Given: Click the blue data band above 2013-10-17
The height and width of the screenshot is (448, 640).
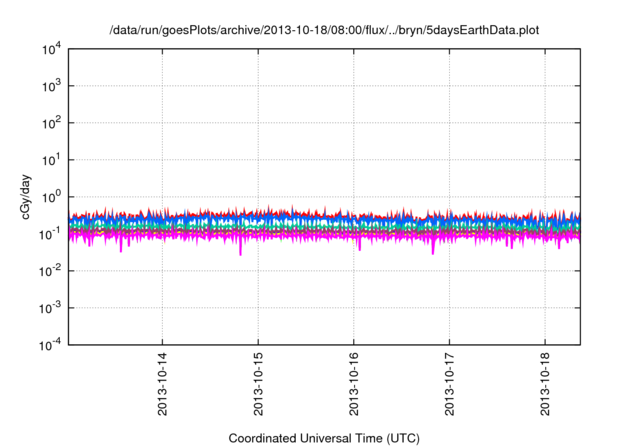Looking at the screenshot, I should pyautogui.click(x=449, y=223).
